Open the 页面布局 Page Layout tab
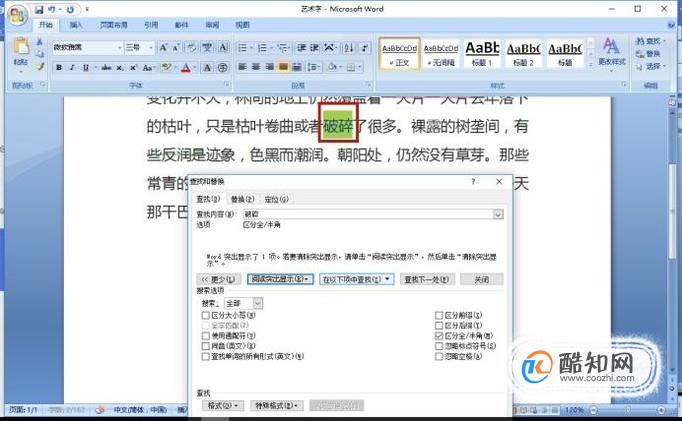682x421 pixels. point(114,25)
